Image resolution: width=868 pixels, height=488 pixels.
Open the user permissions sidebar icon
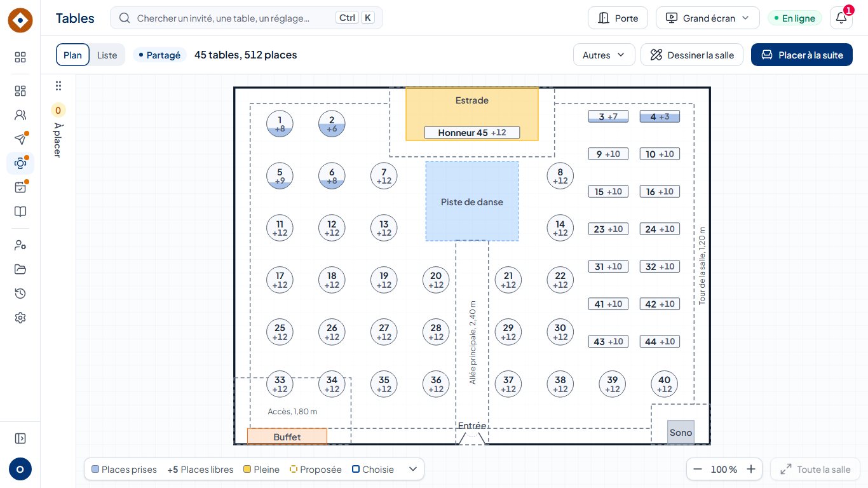20,245
